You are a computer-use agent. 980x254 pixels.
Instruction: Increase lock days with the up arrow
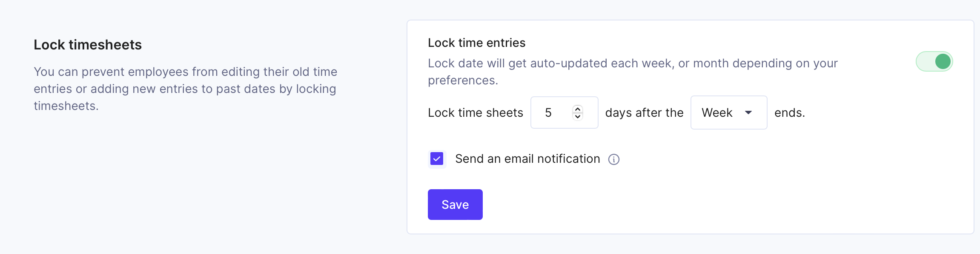[578, 109]
